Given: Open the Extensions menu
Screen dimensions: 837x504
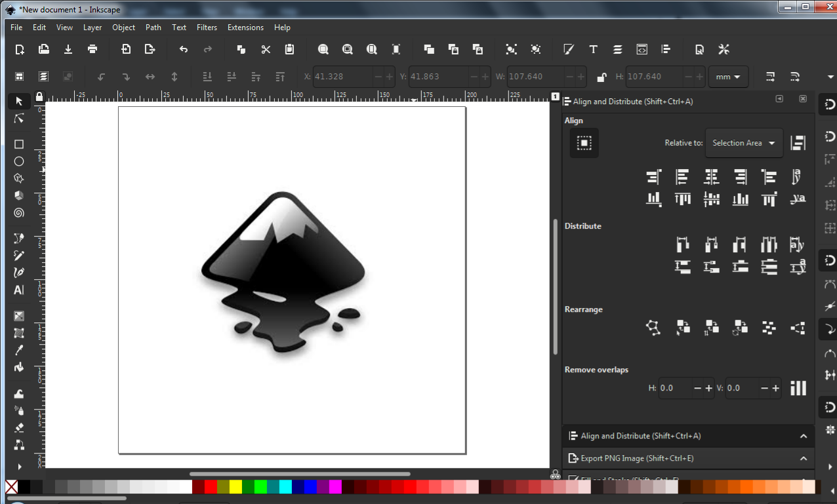Looking at the screenshot, I should pyautogui.click(x=245, y=28).
